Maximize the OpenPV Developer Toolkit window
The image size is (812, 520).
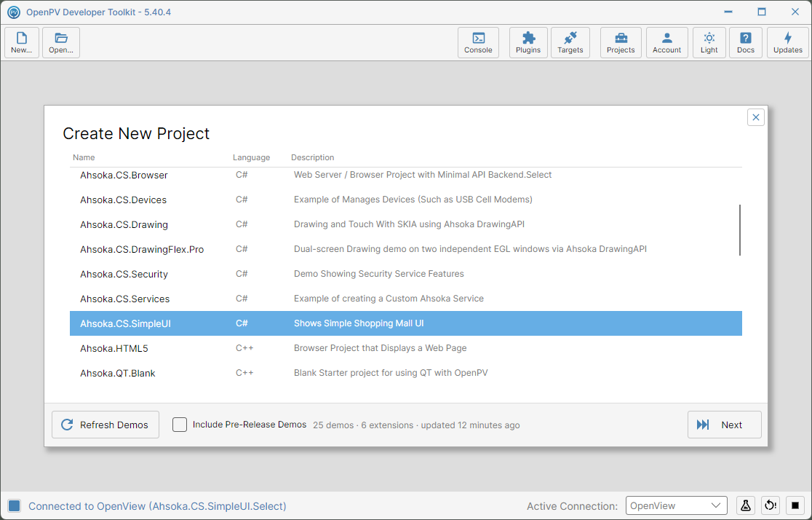pos(761,12)
